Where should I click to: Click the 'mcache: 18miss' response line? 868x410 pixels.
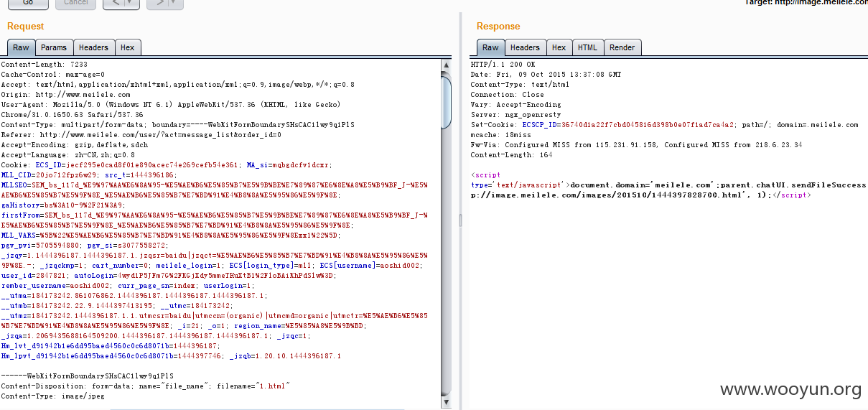click(500, 135)
